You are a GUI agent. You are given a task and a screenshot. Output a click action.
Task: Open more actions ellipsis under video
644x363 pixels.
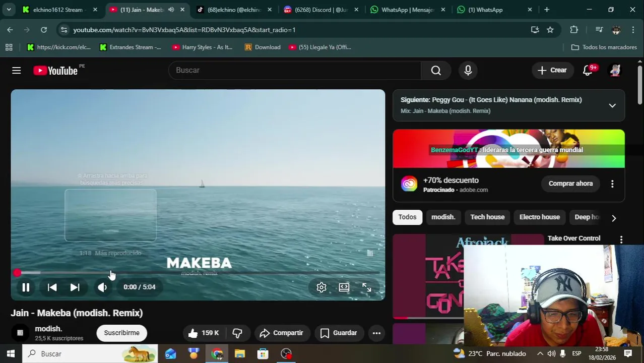tap(376, 333)
